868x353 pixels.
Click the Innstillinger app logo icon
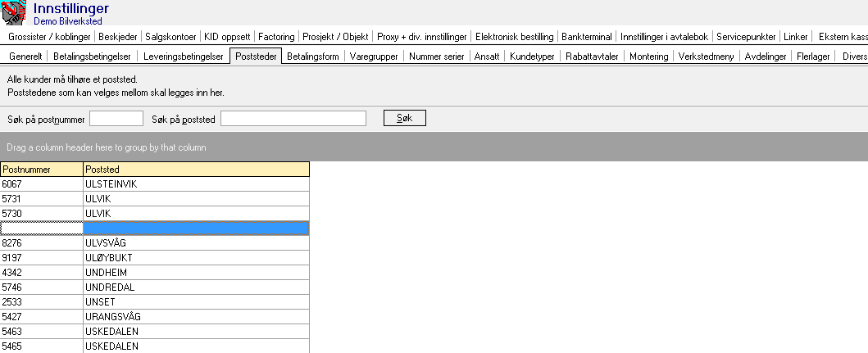point(13,13)
